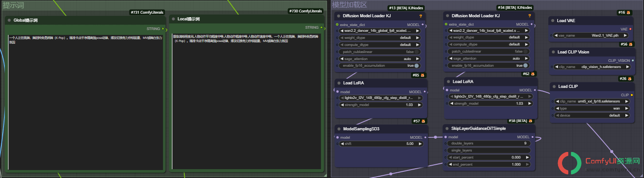Click the #16 fox badge above Load VAE
The image size is (644, 178).
point(625,12)
